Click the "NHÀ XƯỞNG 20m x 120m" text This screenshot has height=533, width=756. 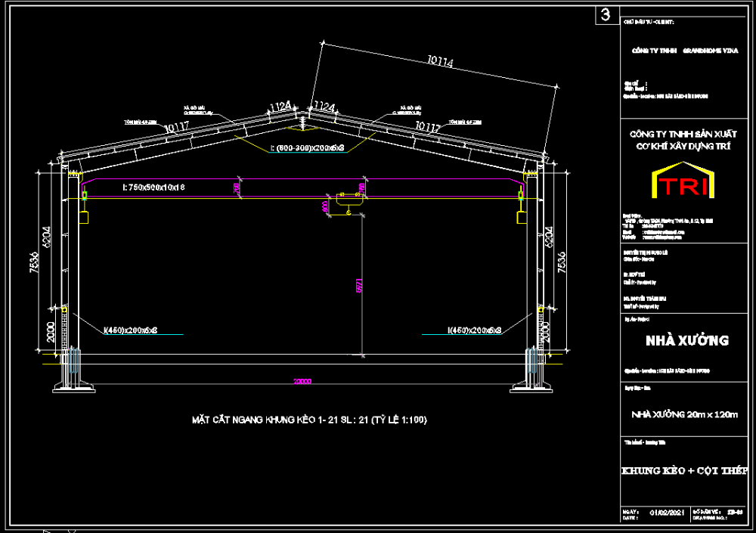tap(685, 414)
